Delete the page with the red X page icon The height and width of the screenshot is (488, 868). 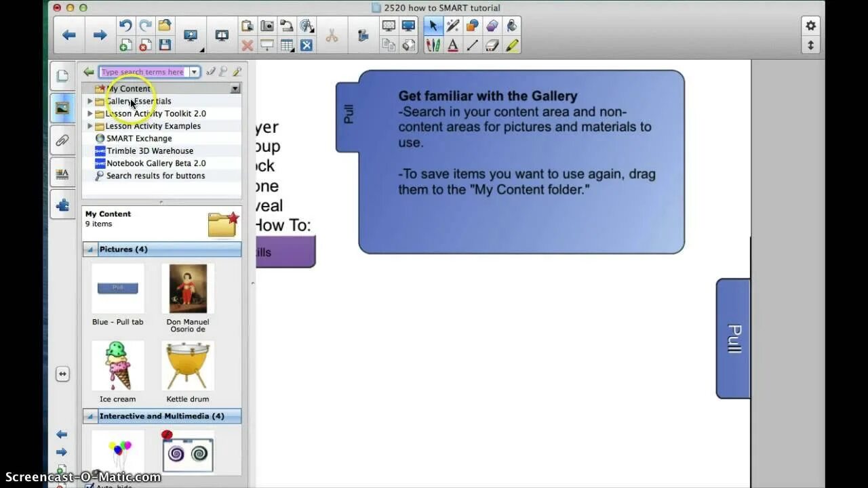click(x=145, y=45)
